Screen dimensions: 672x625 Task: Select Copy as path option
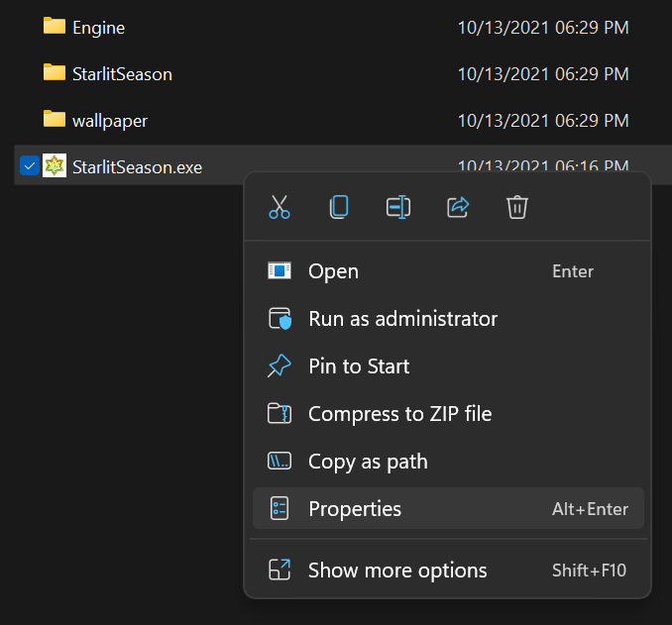[x=368, y=462]
